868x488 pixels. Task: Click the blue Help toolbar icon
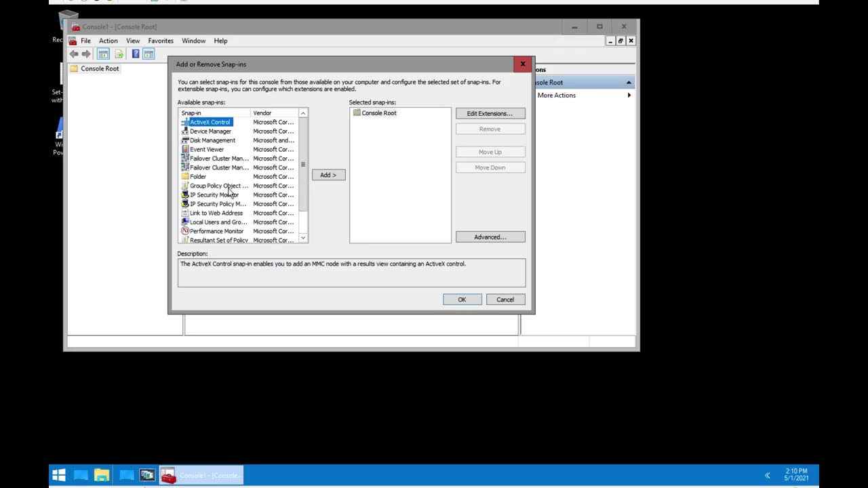136,54
